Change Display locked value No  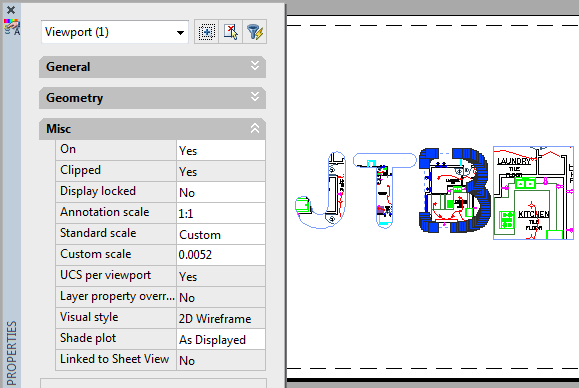[221, 192]
